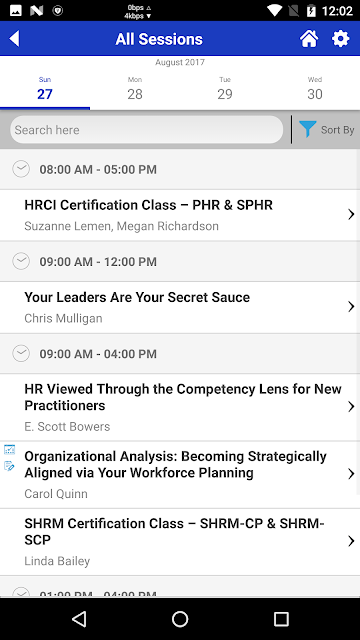Screen dimensions: 360x640
Task: Open chevron for Your Leaders Are Your Secret Sauce
Action: 351,307
